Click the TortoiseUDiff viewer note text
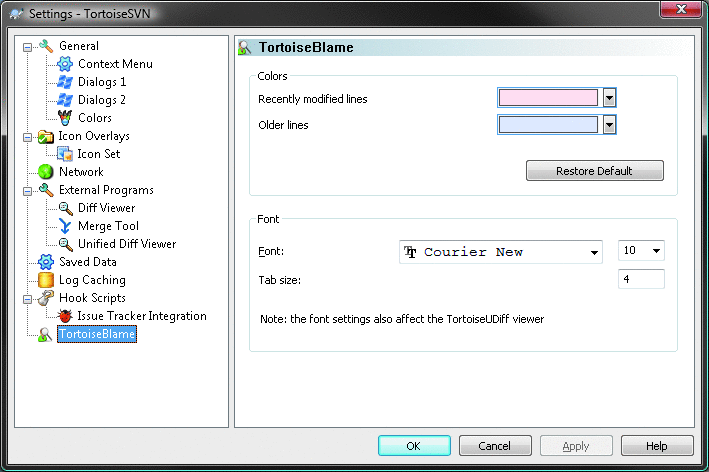The image size is (709, 472). tap(402, 319)
